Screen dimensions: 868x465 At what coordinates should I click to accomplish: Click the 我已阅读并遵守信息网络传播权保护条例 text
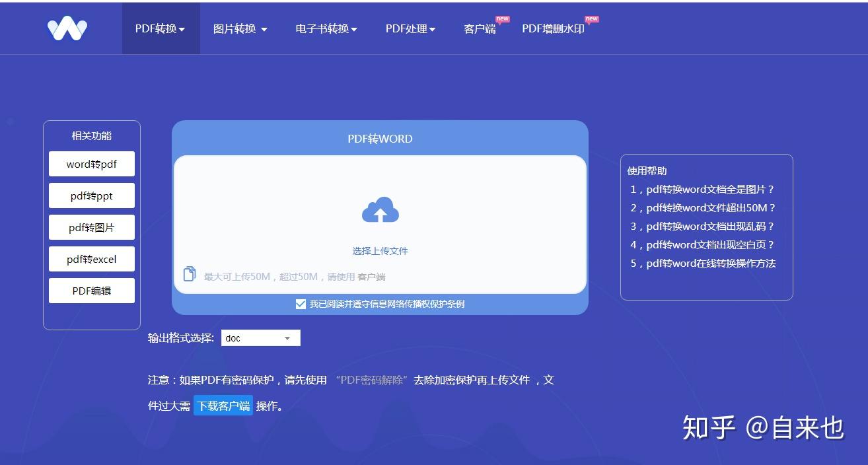[387, 304]
